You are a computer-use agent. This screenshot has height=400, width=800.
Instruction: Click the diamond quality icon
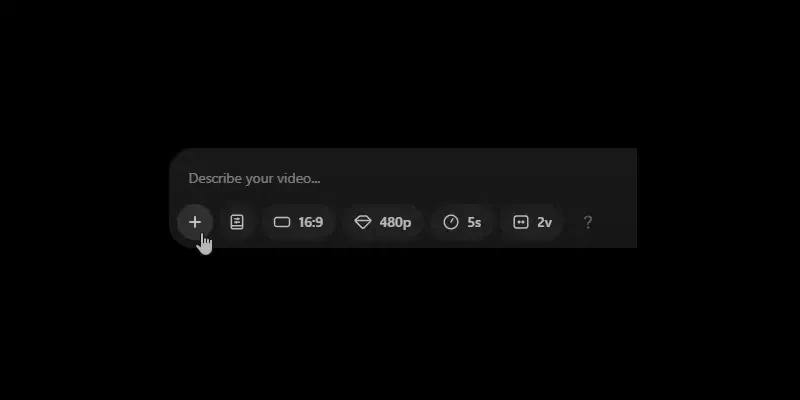coord(363,222)
